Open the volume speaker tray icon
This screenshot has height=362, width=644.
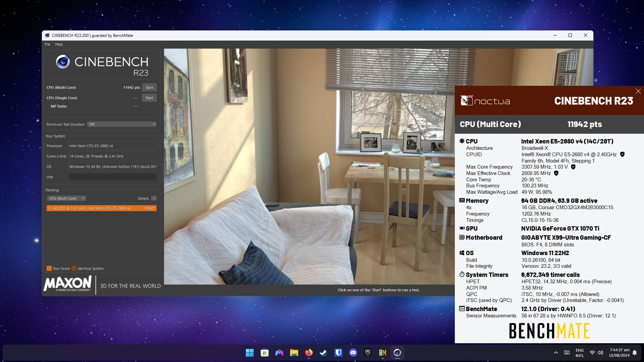click(600, 353)
